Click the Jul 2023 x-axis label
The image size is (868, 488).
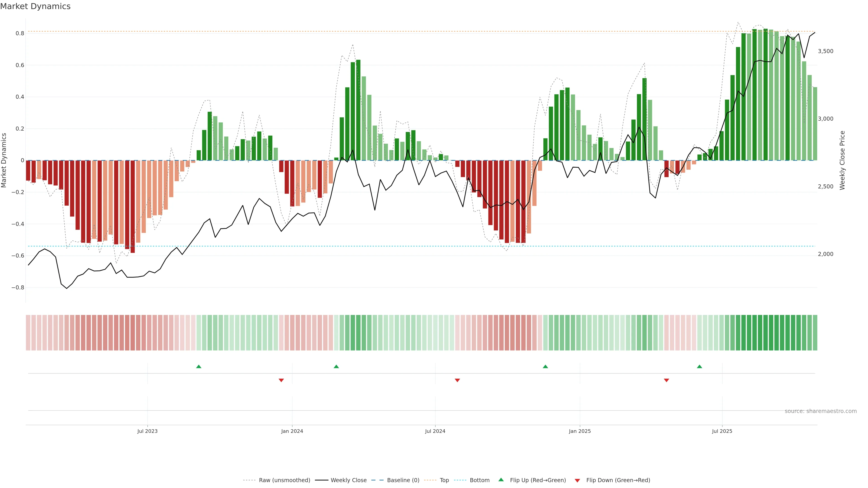coord(147,431)
